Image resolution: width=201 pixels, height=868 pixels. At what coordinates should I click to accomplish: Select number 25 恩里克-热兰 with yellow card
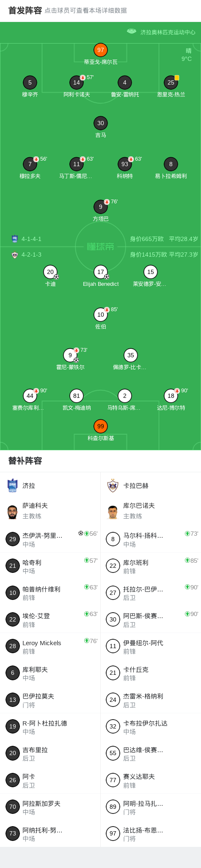[x=171, y=82]
